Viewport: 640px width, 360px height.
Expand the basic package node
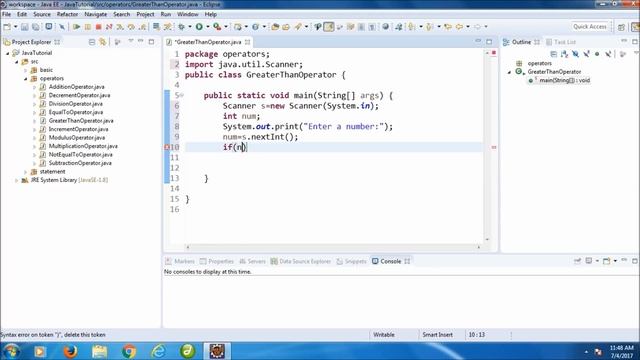tap(26, 70)
